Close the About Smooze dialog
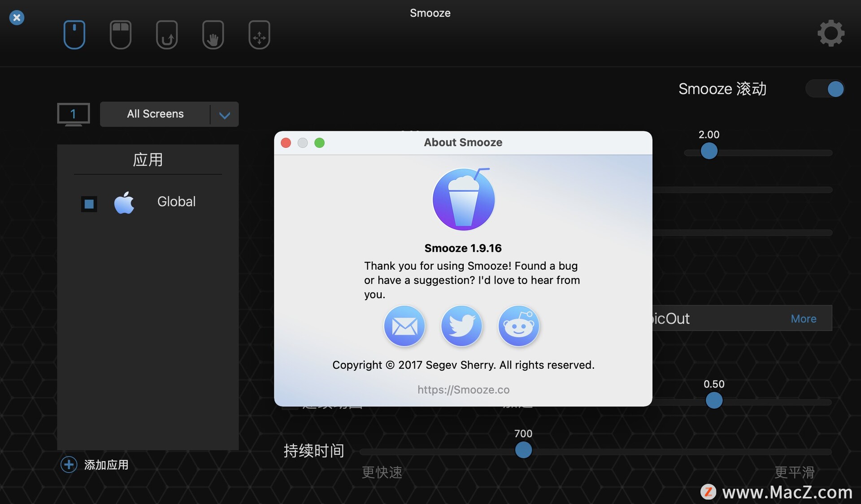 point(286,142)
